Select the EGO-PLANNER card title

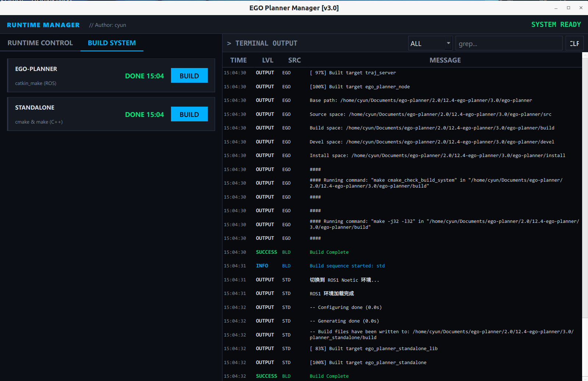36,69
